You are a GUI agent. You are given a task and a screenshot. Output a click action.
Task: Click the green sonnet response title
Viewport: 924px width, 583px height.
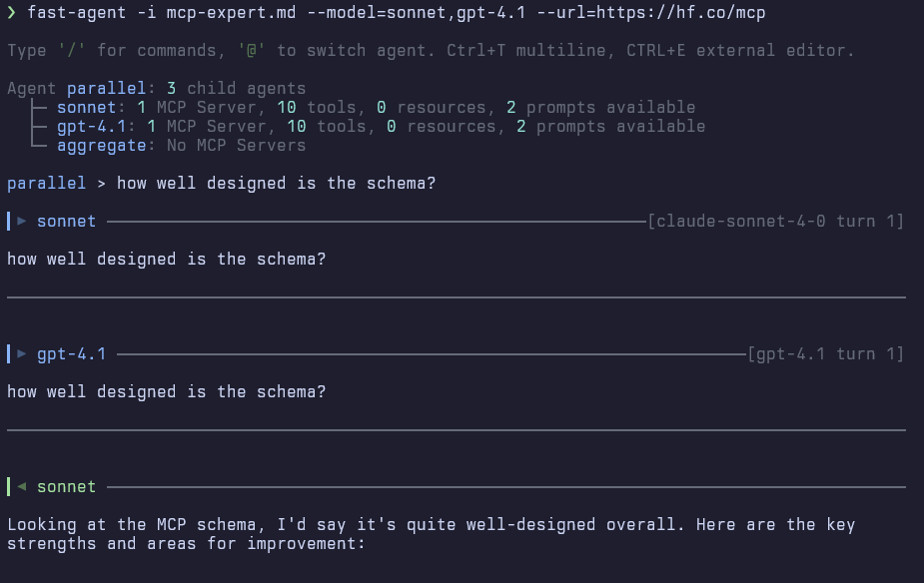[x=67, y=487]
